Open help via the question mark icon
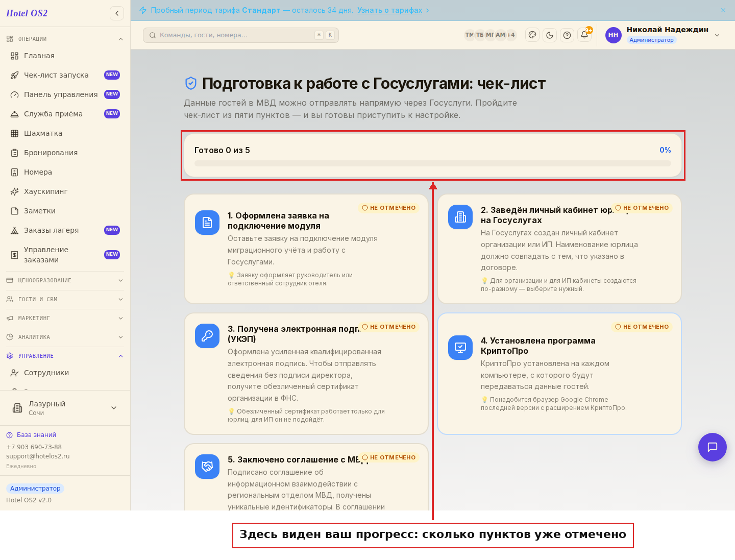The image size is (735, 560). tap(567, 35)
